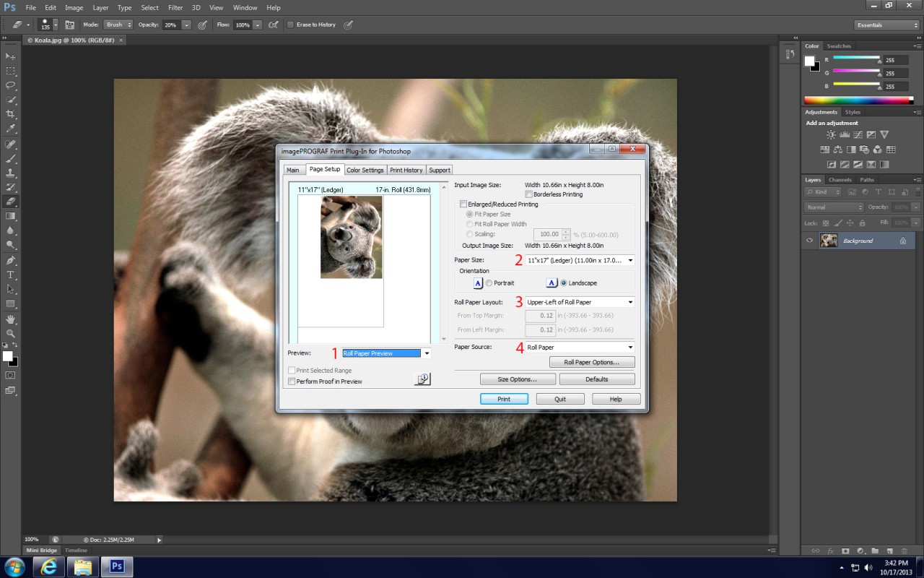
Task: Select the Horizontal Type tool
Action: point(11,275)
